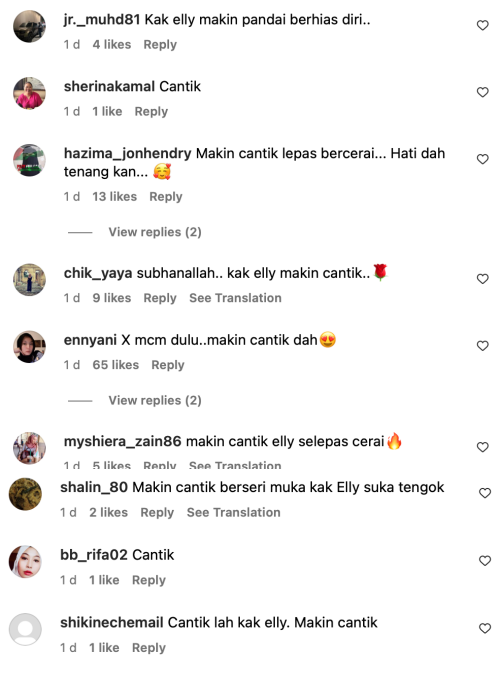Open bb_rifa02's avatar thumbnail
Screen dimensions: 500x673
click(x=25, y=561)
